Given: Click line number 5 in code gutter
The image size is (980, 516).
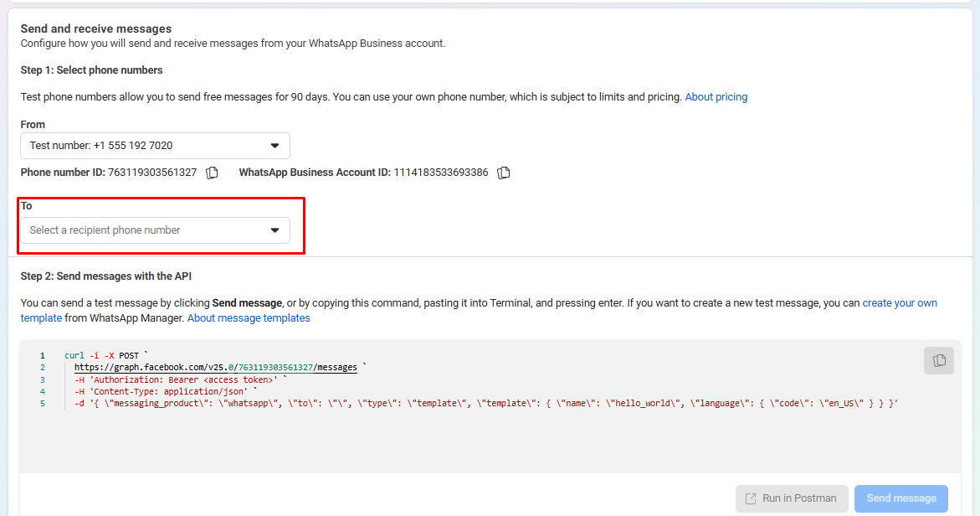Looking at the screenshot, I should [43, 404].
